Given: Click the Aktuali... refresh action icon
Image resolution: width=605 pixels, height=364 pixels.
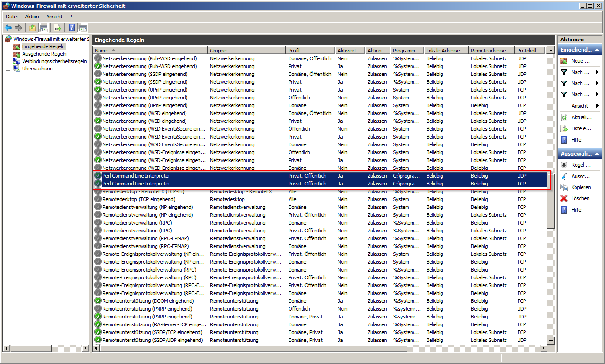Looking at the screenshot, I should click(x=564, y=117).
